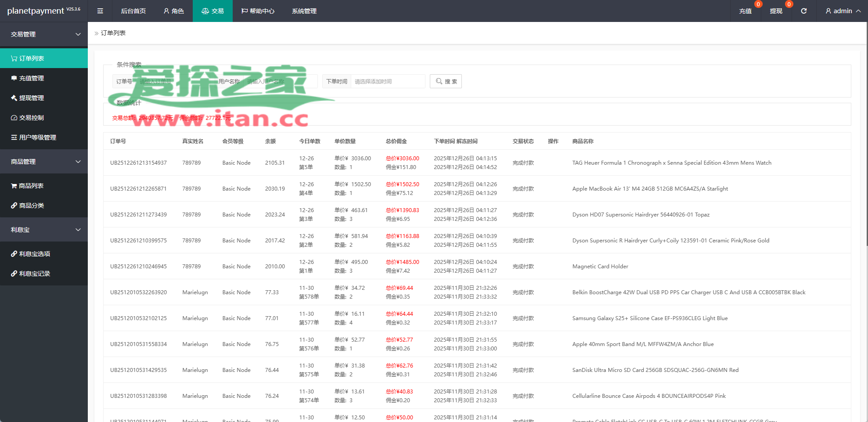
Task: Open 系统管理 in top navigation
Action: pyautogui.click(x=304, y=11)
